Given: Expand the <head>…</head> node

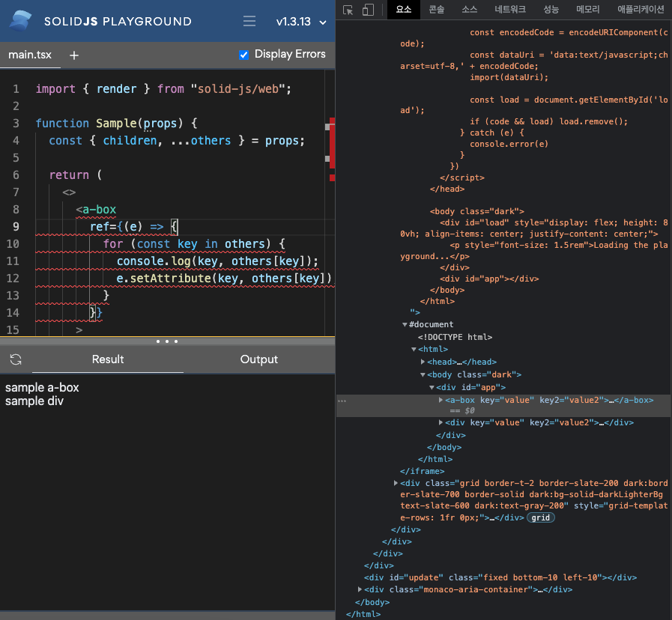Looking at the screenshot, I should pos(423,362).
